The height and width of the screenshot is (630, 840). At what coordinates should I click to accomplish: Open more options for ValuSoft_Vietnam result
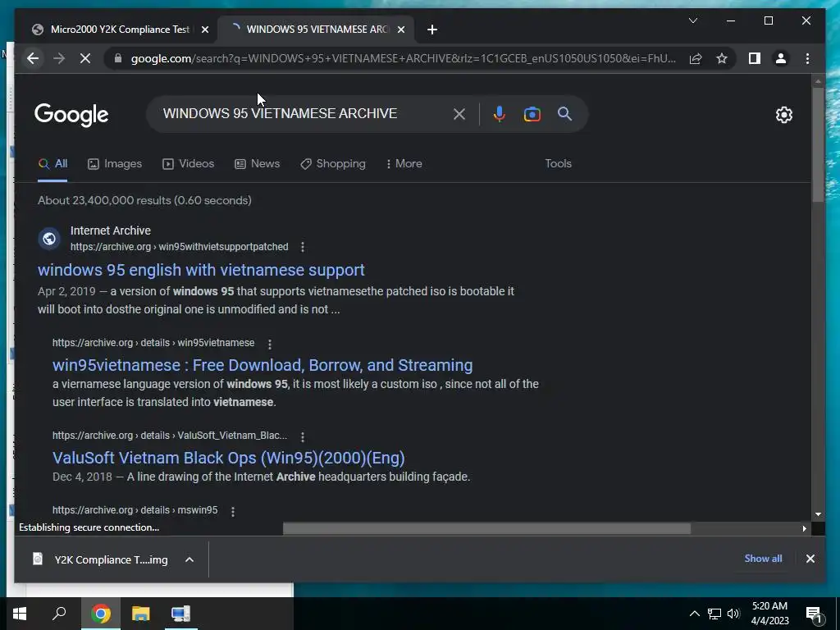tap(303, 436)
